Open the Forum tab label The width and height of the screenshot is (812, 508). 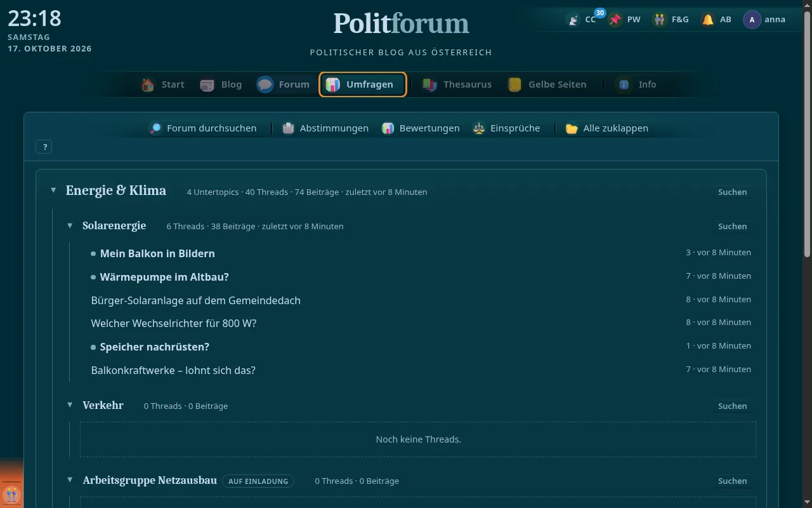[294, 84]
